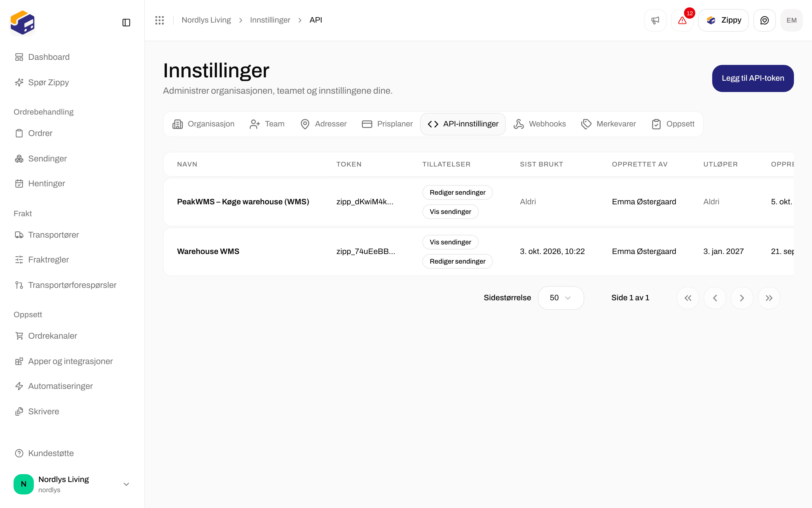Click token zipp_dKwiM4k... text

(365, 202)
